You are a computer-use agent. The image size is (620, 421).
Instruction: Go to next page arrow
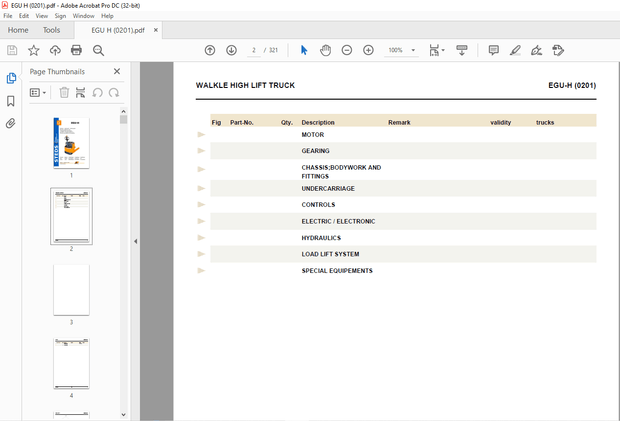pos(231,50)
